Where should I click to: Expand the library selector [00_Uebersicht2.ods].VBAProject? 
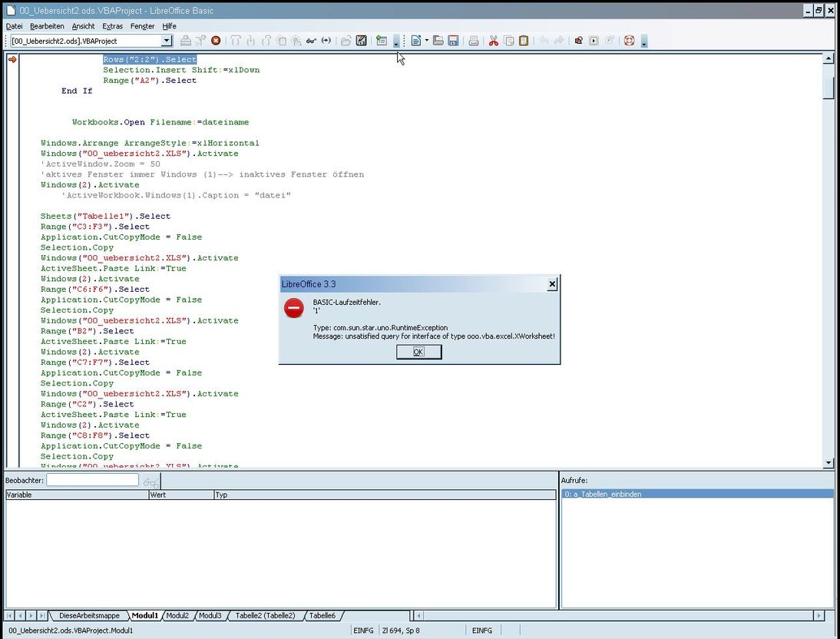click(167, 41)
